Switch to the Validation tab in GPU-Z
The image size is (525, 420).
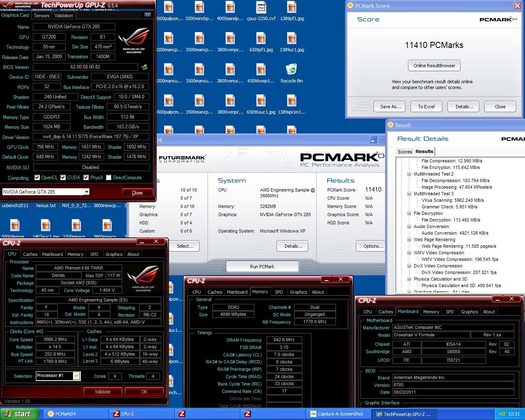(x=64, y=16)
